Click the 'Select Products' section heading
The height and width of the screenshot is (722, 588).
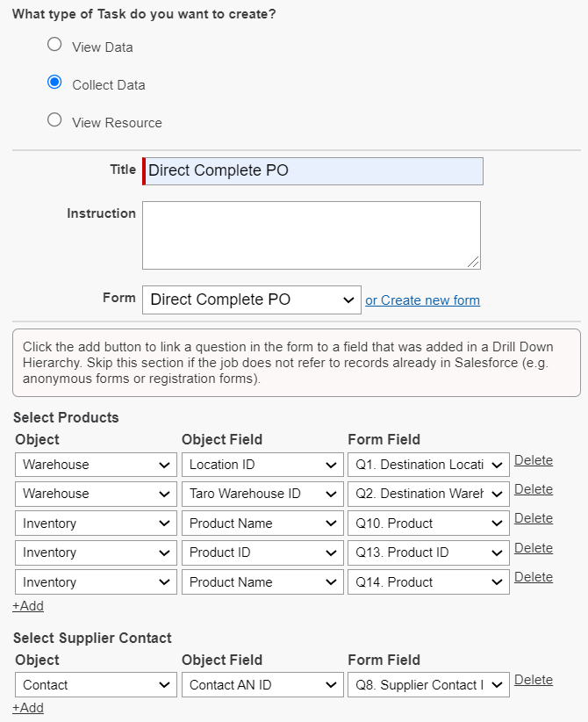(66, 417)
